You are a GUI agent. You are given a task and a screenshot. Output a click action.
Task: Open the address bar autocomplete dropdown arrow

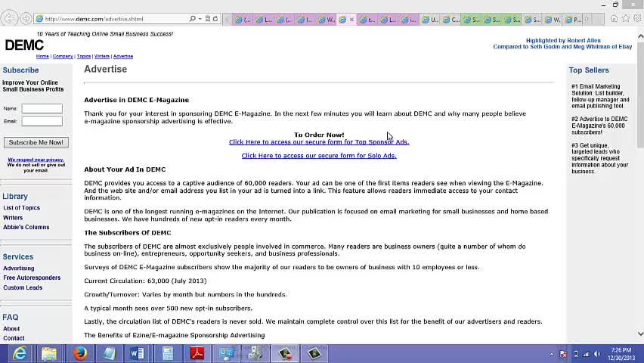(x=200, y=19)
